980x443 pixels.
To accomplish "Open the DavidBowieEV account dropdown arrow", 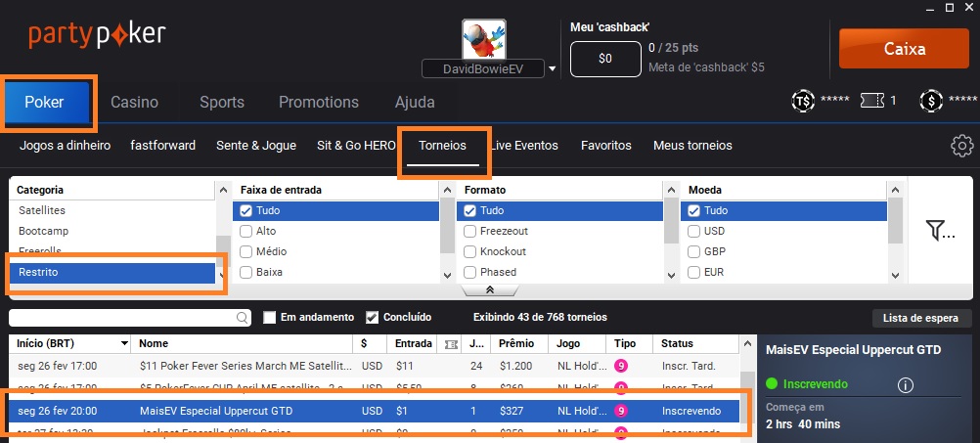I will coord(552,68).
